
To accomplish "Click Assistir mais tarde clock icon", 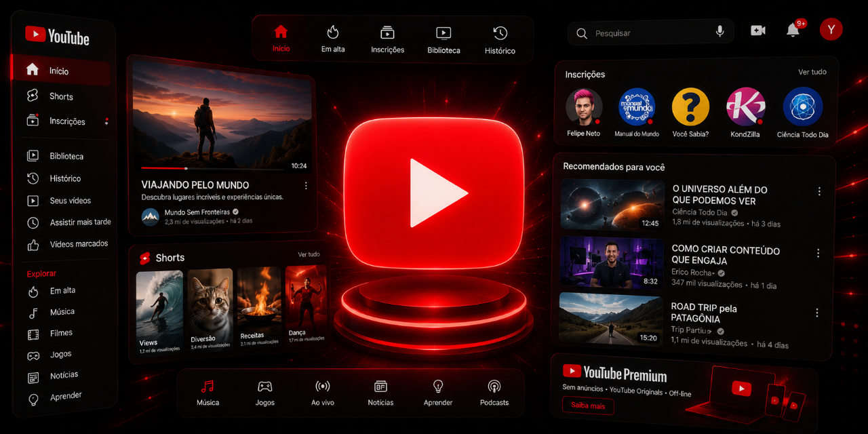I will (x=33, y=223).
